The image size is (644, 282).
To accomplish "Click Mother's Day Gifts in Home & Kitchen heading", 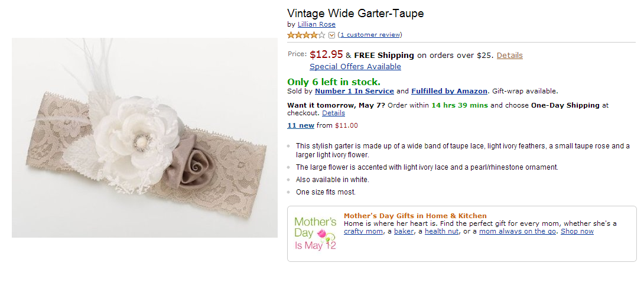I will coord(415,216).
